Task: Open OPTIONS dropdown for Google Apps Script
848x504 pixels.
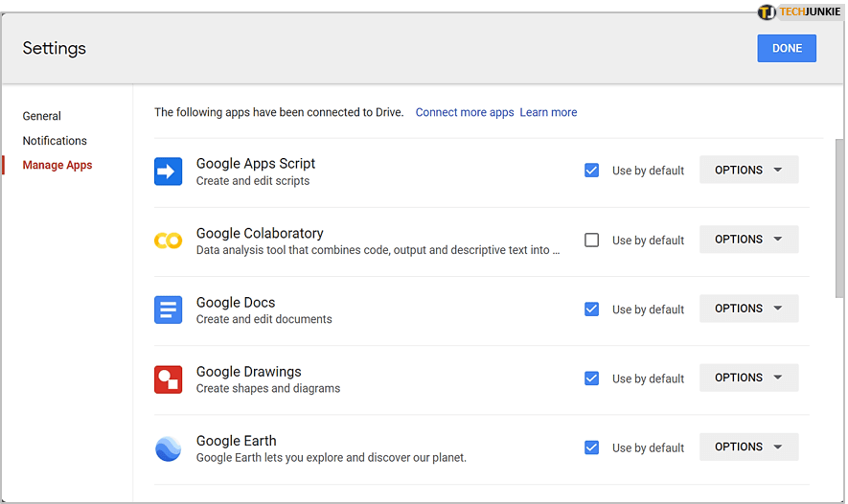Action: point(748,170)
